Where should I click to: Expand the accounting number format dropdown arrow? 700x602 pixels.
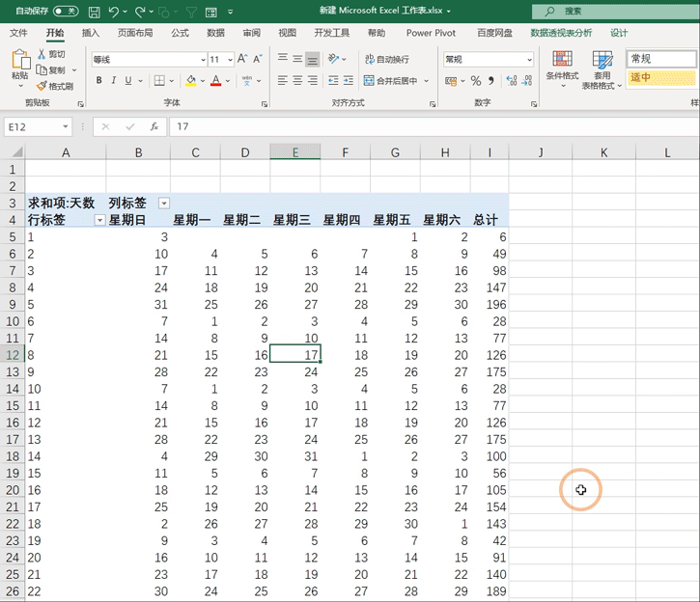462,81
